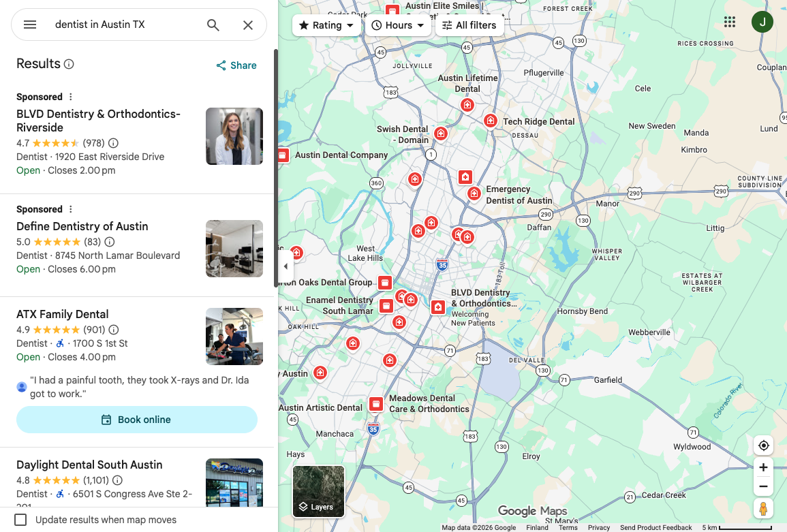Select the Austin Lifetime Dental map pin
The image size is (787, 532).
click(467, 105)
